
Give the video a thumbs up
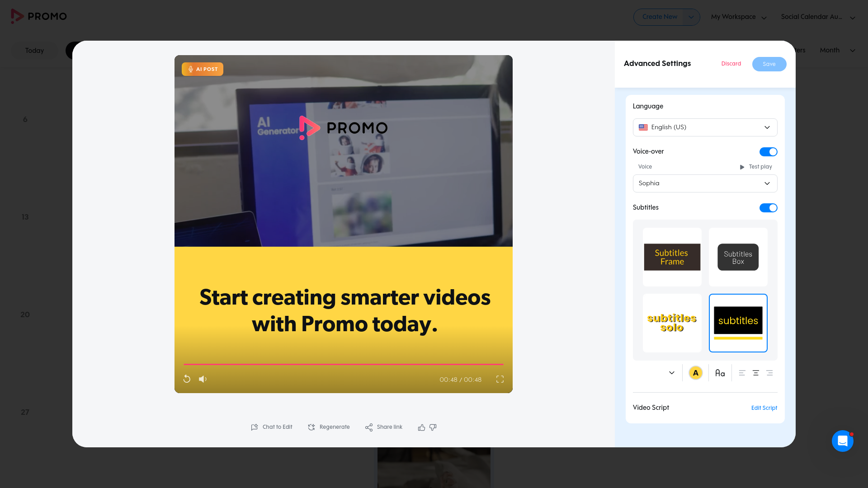click(421, 427)
